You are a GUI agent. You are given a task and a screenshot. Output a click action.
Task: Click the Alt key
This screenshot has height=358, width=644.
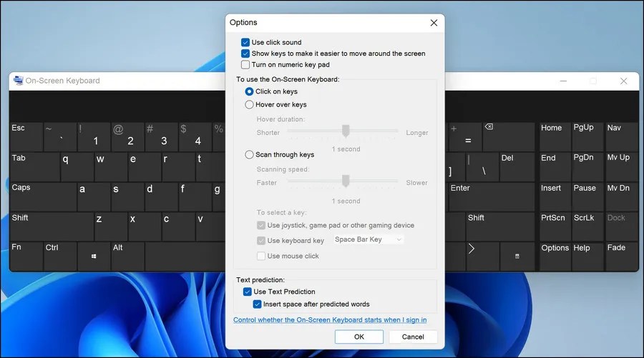127,257
